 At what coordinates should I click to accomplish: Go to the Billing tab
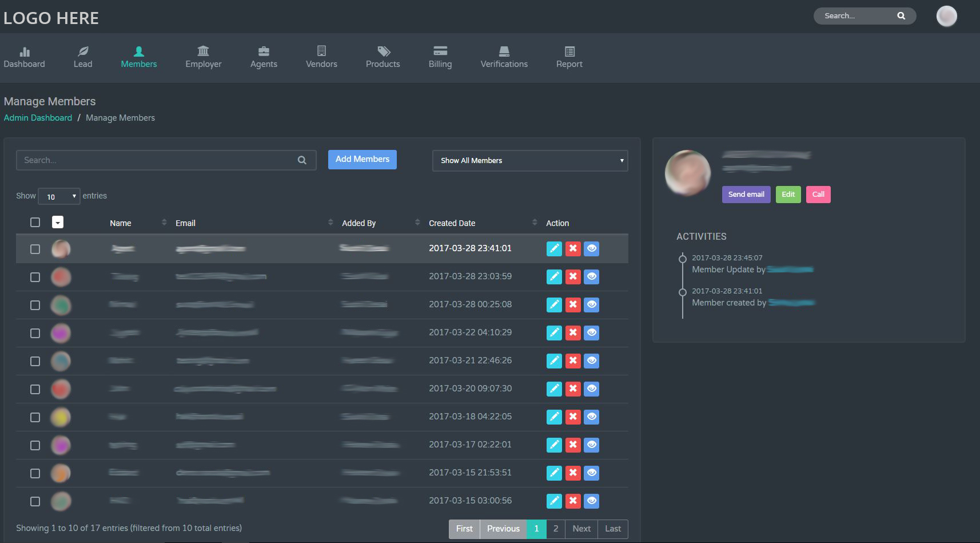(x=440, y=57)
